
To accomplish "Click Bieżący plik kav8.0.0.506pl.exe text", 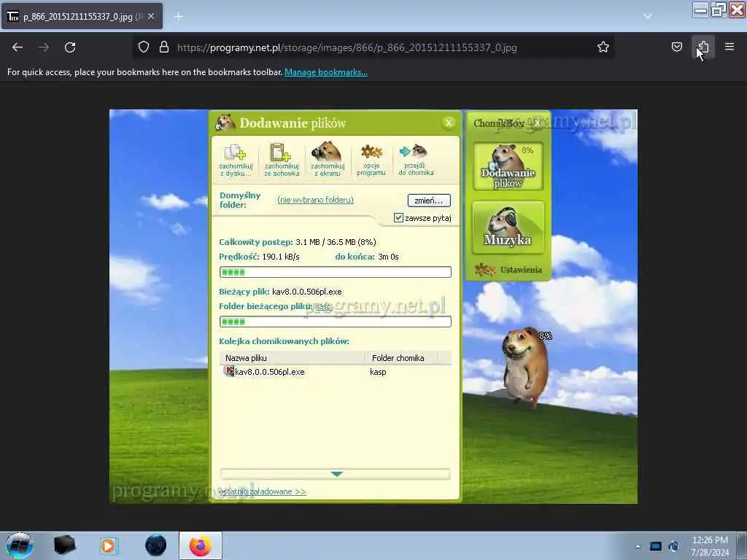I will (307, 292).
